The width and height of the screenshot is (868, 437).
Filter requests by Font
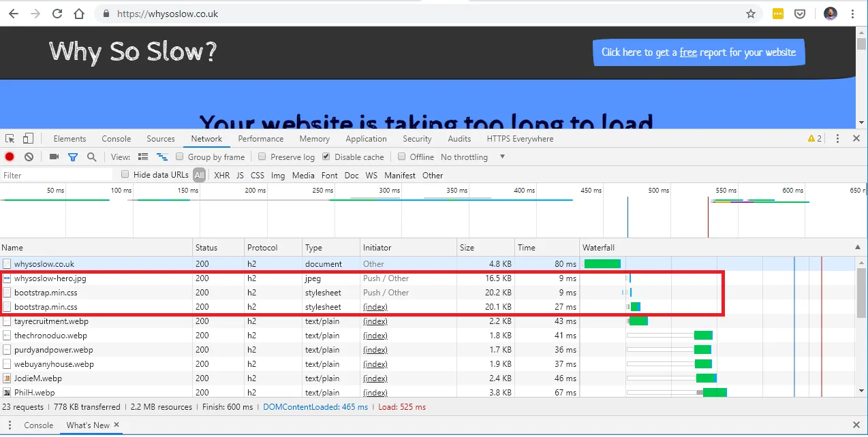330,176
